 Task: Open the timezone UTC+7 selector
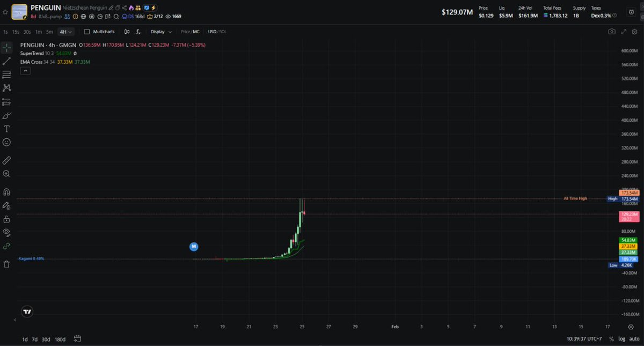click(x=585, y=339)
